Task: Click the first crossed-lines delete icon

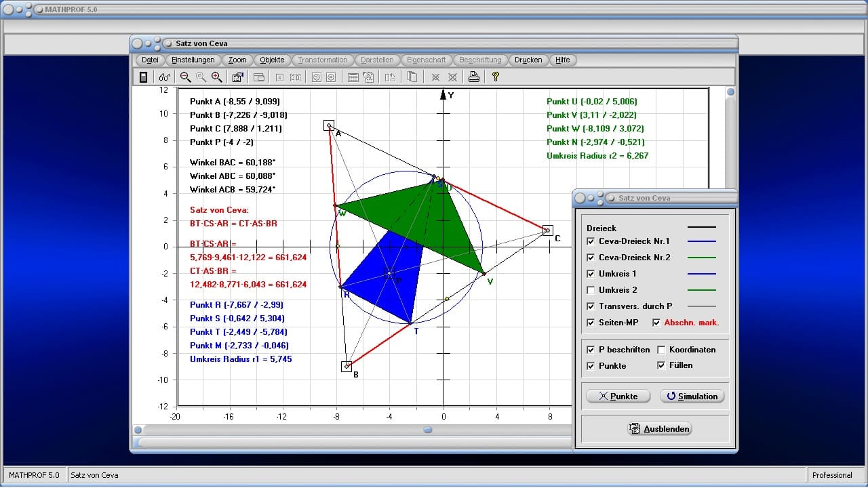Action: [x=435, y=77]
